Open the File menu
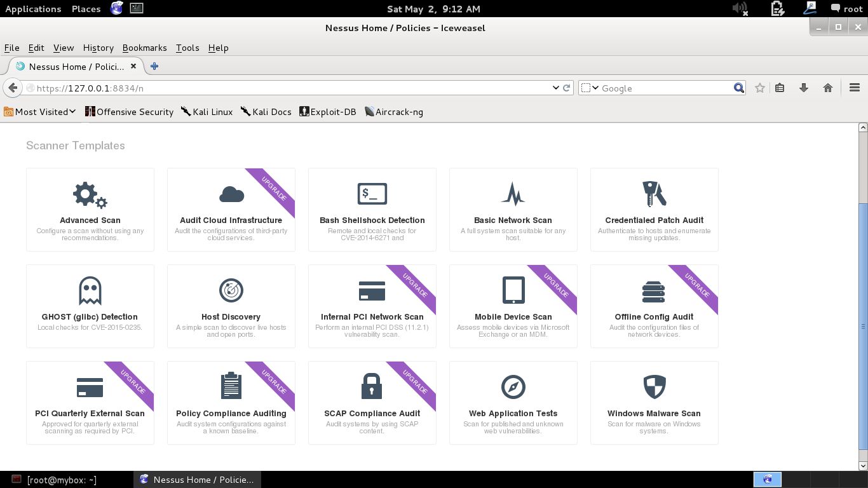 (11, 48)
